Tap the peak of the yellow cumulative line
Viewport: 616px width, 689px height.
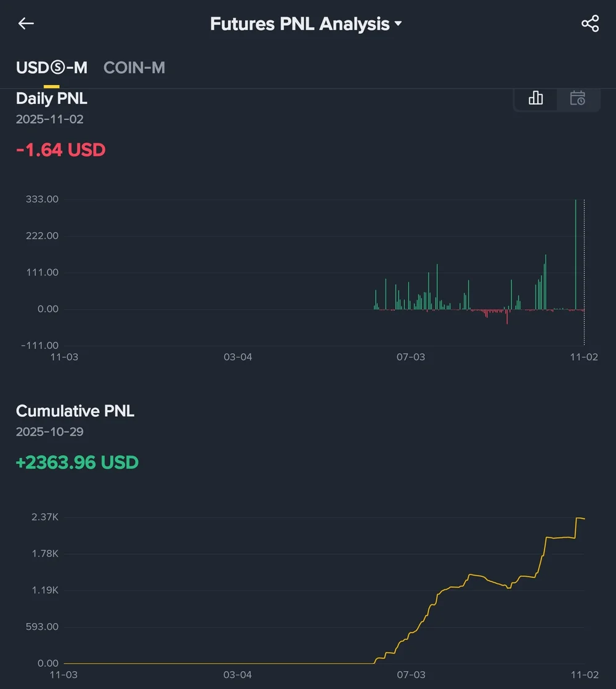(578, 518)
